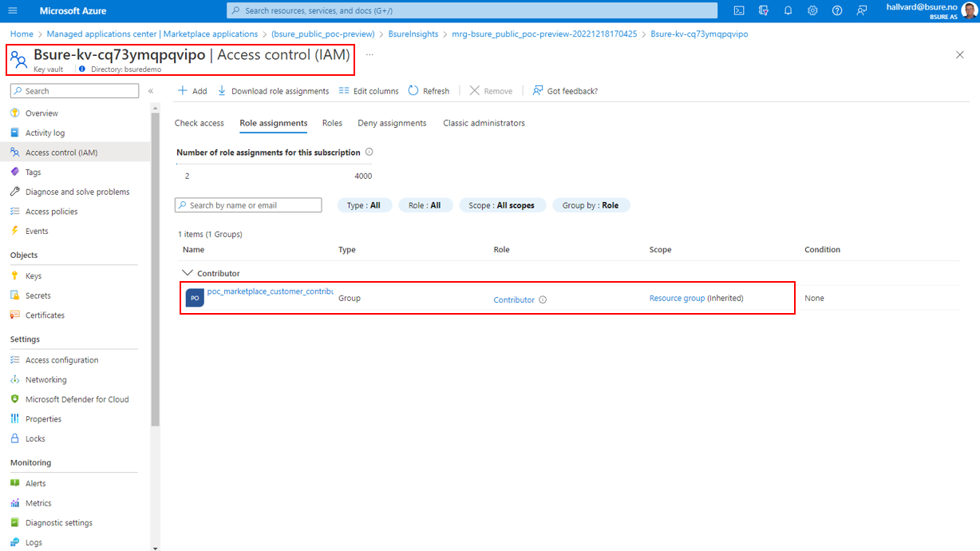Click Download role assignments button
Image resolution: width=980 pixels, height=551 pixels.
coord(273,91)
